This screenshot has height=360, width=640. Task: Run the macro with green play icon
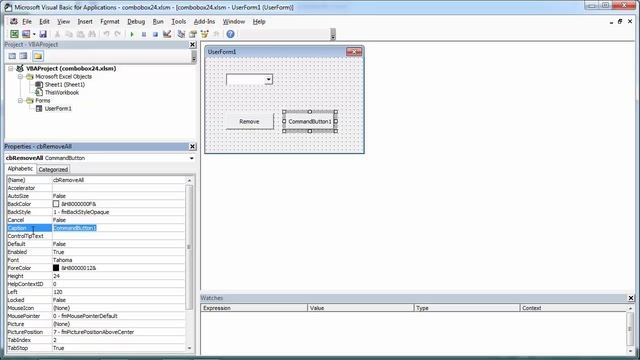(132, 34)
